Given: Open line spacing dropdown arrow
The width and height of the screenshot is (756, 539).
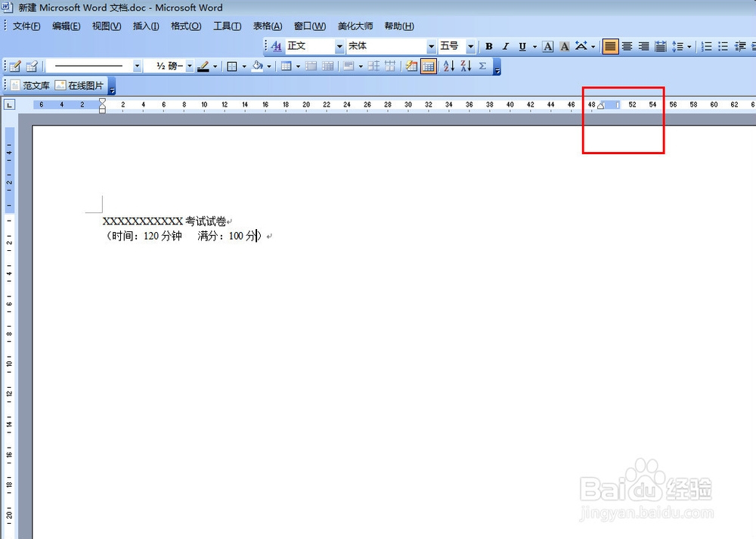Looking at the screenshot, I should click(689, 46).
